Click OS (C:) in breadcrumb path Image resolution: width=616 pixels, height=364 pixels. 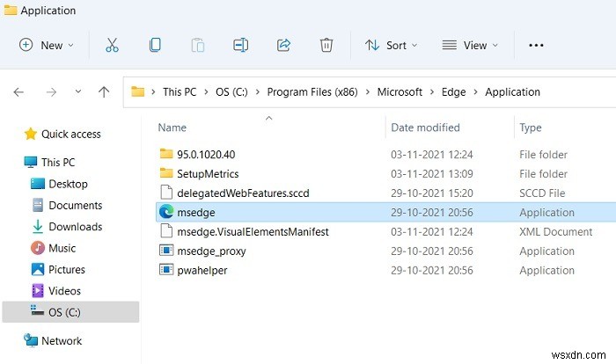pyautogui.click(x=231, y=92)
